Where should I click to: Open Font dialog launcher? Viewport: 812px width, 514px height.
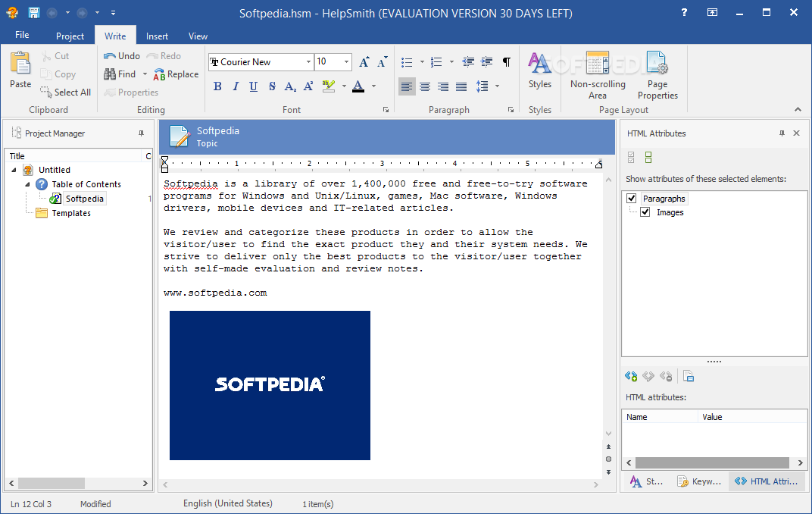386,110
